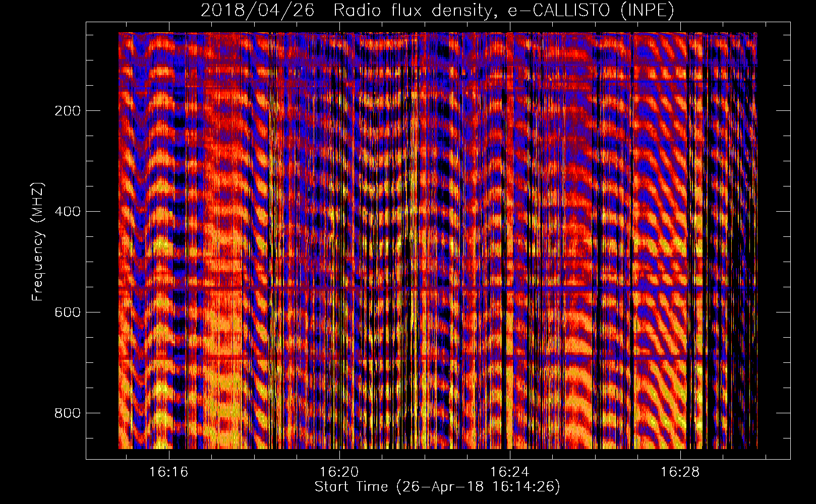Click the 600 frequency tick label
Screen dimensions: 816x504
(68, 312)
